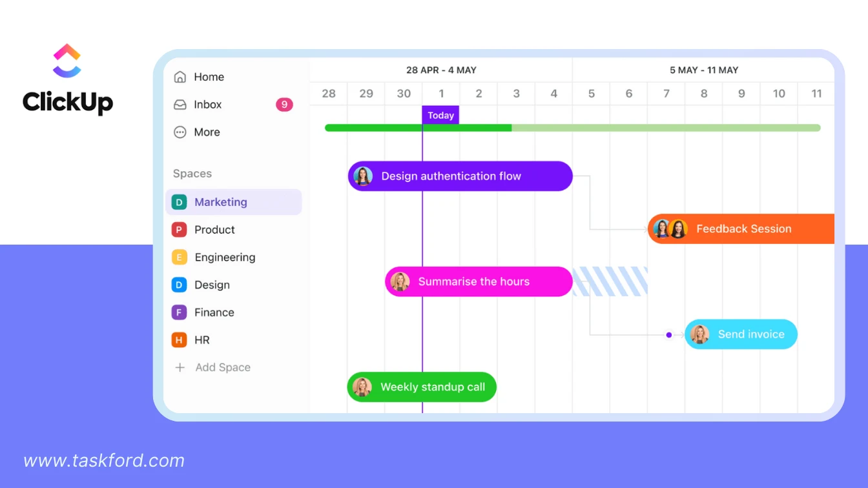Select the blue D Design space icon
The width and height of the screenshot is (868, 488).
(179, 285)
